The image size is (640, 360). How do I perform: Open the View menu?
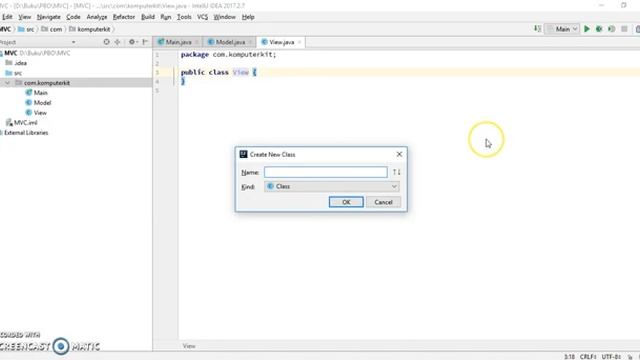click(x=24, y=17)
